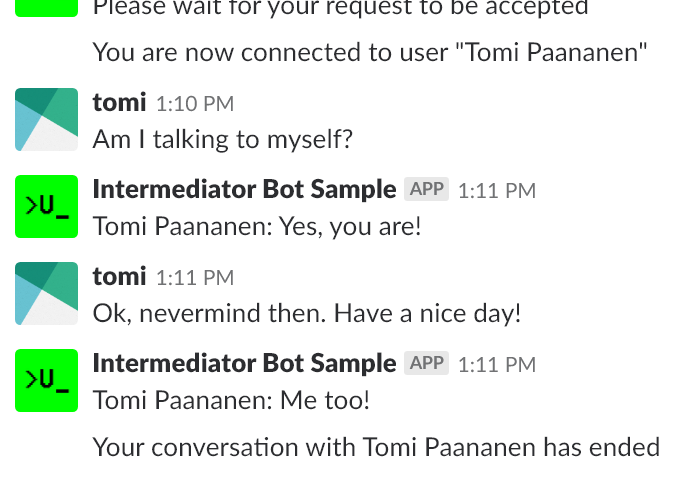Viewport: 681px width, 480px height.
Task: Click username tomi above "Ok, nevermind then" message
Action: pos(119,276)
